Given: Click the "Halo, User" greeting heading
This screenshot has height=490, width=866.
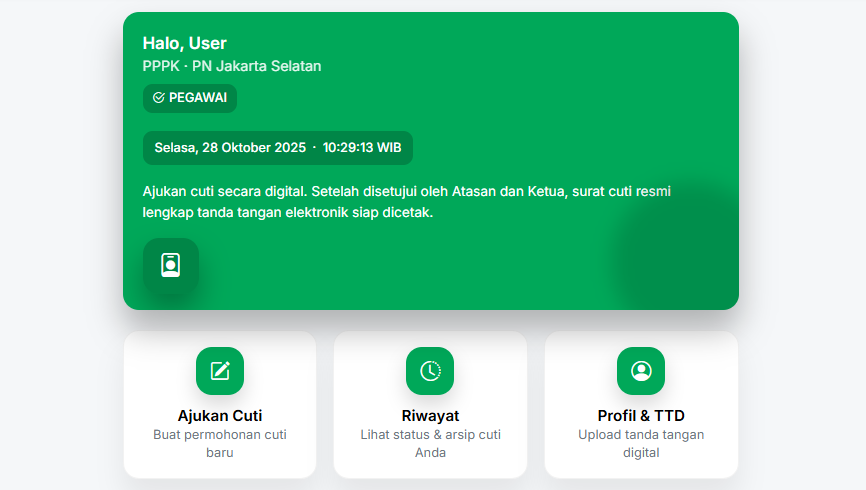Looking at the screenshot, I should coord(185,43).
